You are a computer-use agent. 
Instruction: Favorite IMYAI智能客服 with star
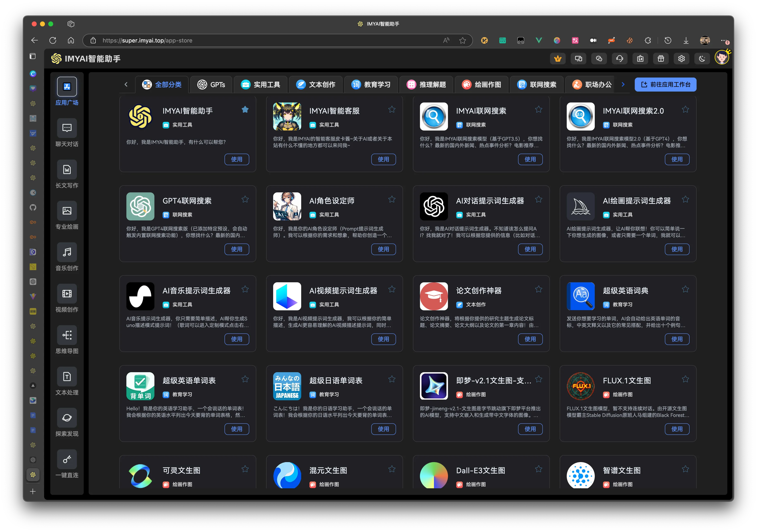(x=392, y=109)
